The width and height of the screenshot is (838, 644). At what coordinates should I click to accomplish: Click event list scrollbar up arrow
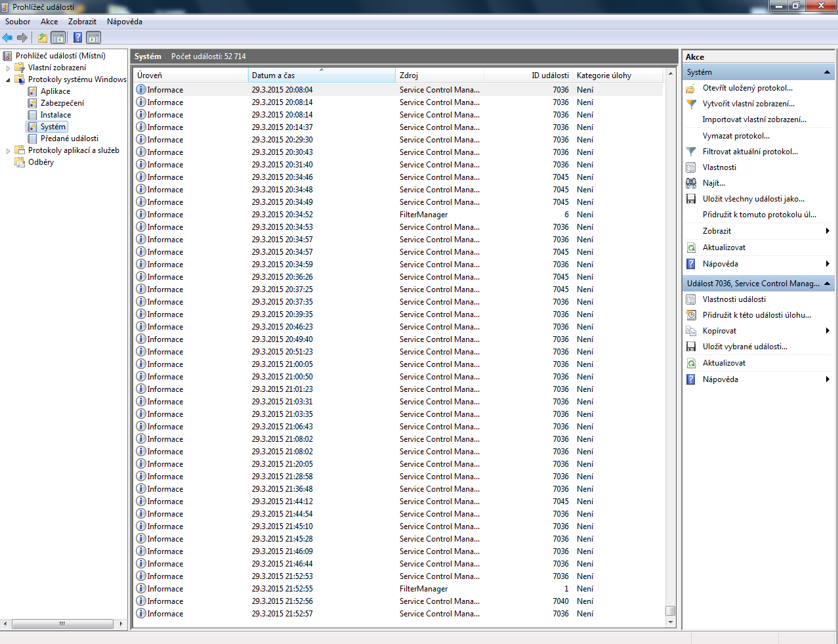click(670, 74)
